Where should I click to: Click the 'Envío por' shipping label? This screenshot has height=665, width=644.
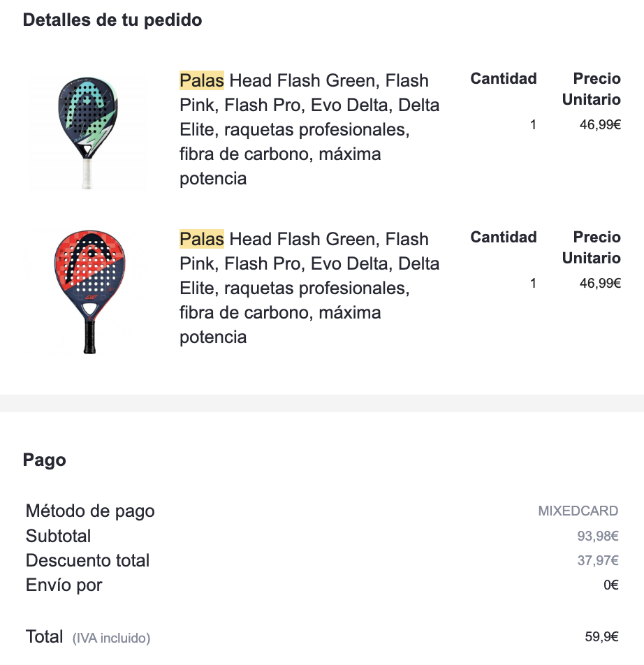coord(64,585)
